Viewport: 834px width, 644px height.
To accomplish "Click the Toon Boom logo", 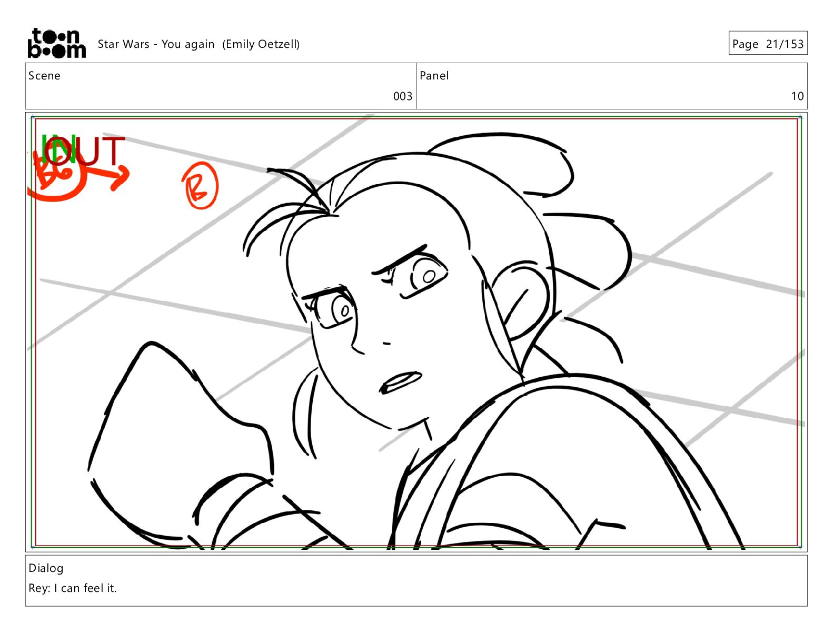I will point(56,43).
